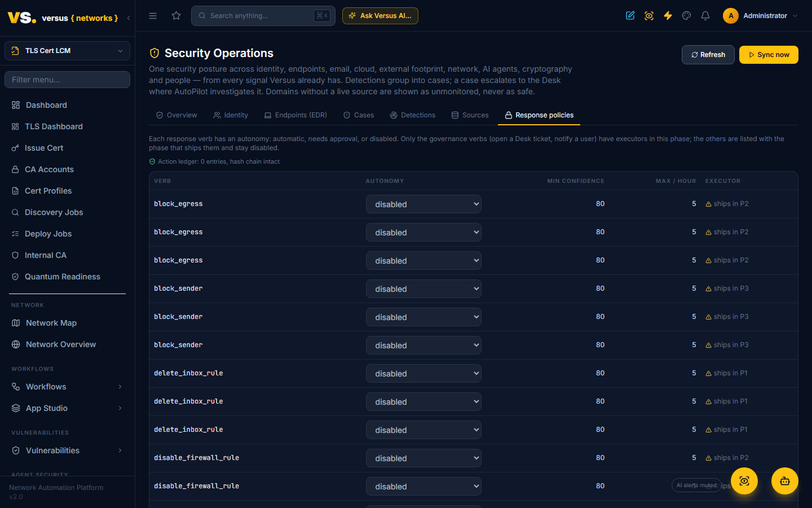Viewport: 812px width, 508px height.
Task: Open the compose note icon in the top bar
Action: point(630,16)
